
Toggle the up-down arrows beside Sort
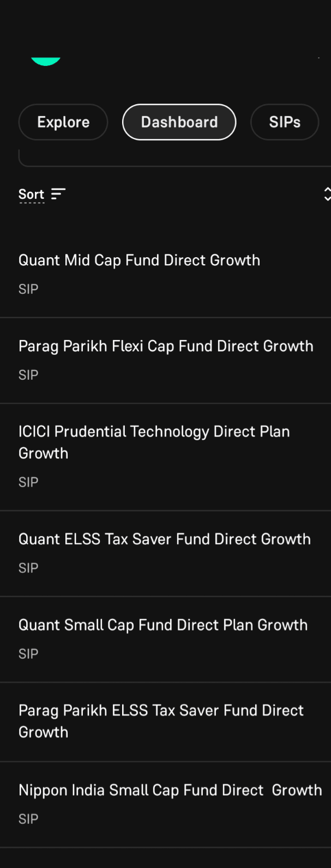coord(327,194)
